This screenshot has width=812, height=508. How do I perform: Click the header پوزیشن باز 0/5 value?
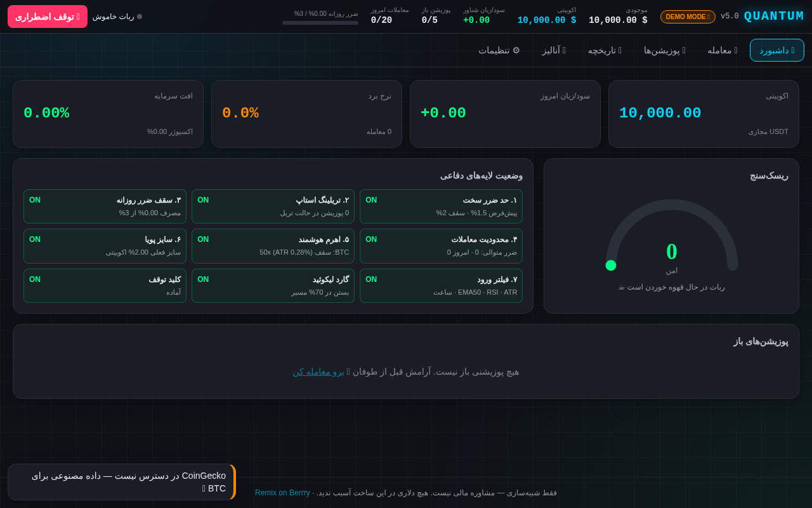[429, 20]
